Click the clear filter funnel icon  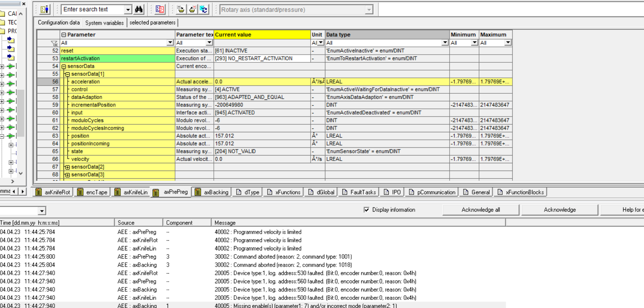point(54,43)
